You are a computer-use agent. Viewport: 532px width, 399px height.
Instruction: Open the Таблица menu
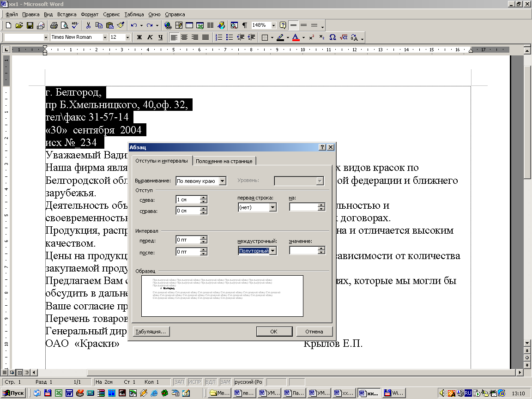click(134, 14)
